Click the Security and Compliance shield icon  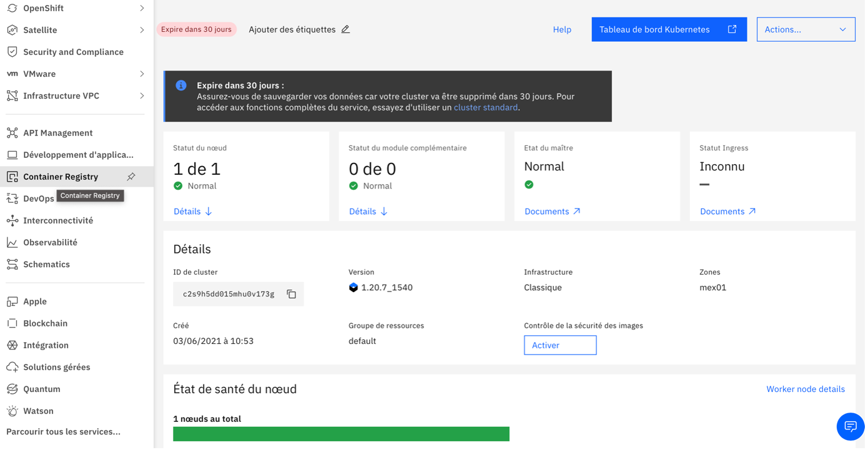pyautogui.click(x=12, y=52)
